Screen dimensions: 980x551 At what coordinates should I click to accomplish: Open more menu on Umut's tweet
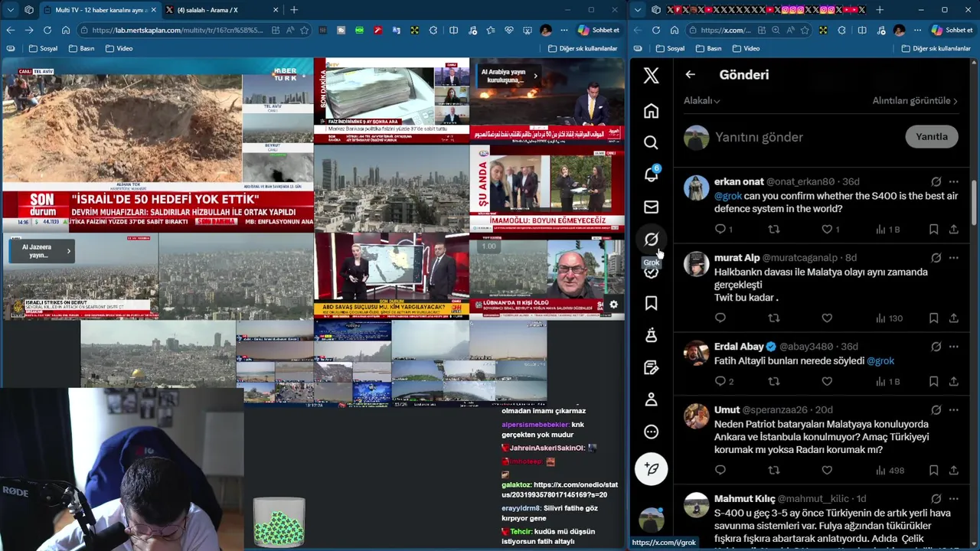click(953, 409)
